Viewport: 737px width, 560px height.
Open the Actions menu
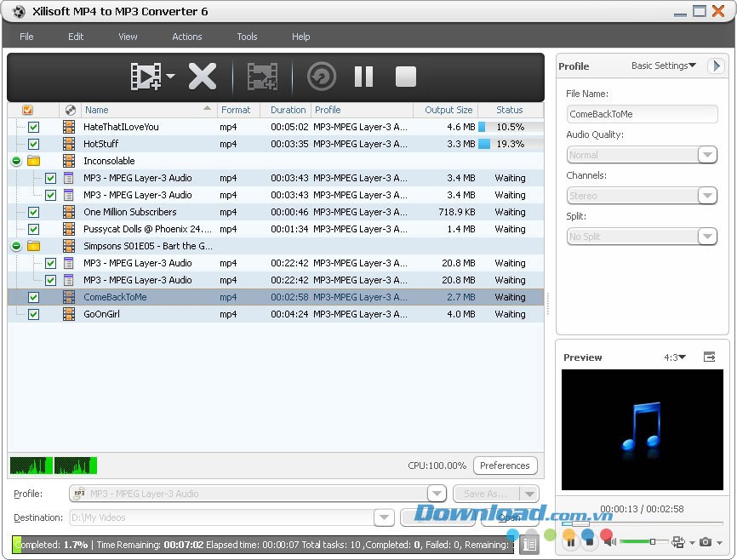(x=186, y=37)
